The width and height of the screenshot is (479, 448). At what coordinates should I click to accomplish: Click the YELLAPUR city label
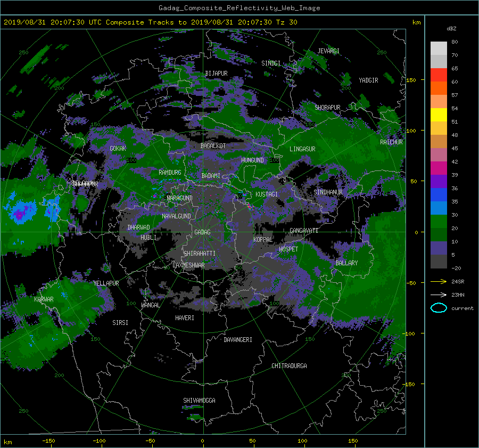(x=106, y=283)
